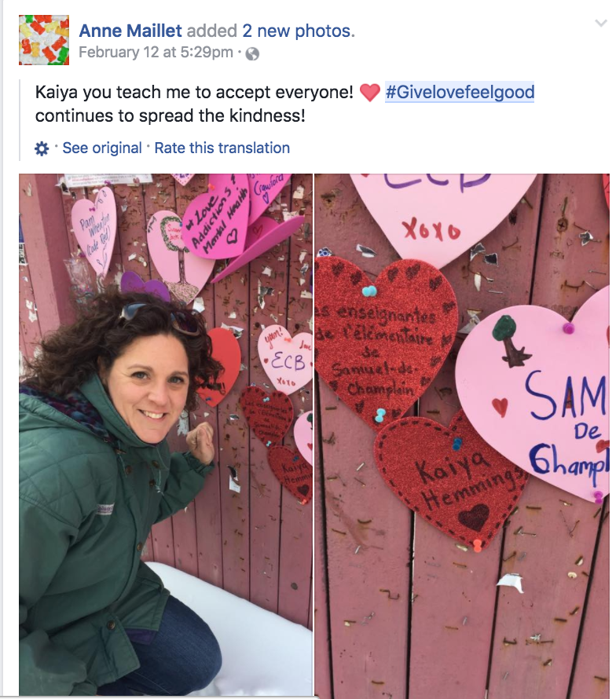Click the red heart emoji in post

coord(369,93)
